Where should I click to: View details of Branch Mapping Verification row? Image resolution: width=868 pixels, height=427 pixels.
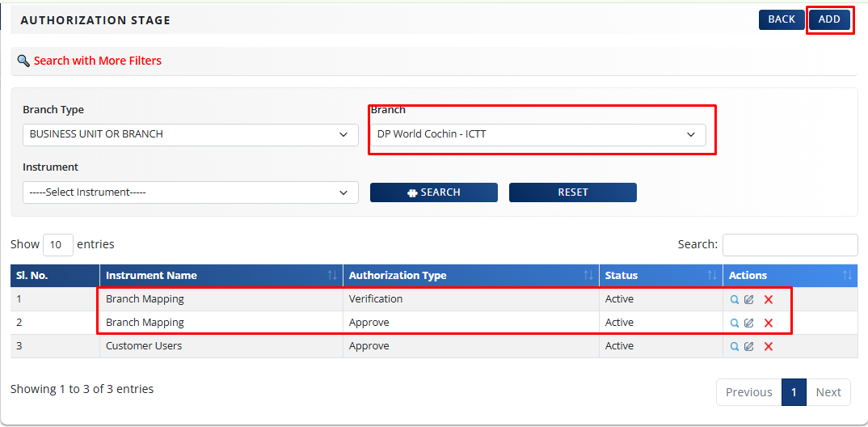point(735,299)
